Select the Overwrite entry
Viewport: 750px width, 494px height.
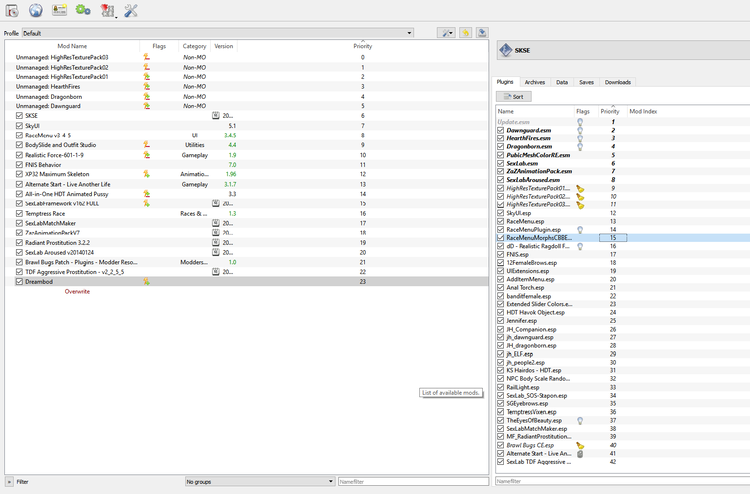pyautogui.click(x=77, y=291)
